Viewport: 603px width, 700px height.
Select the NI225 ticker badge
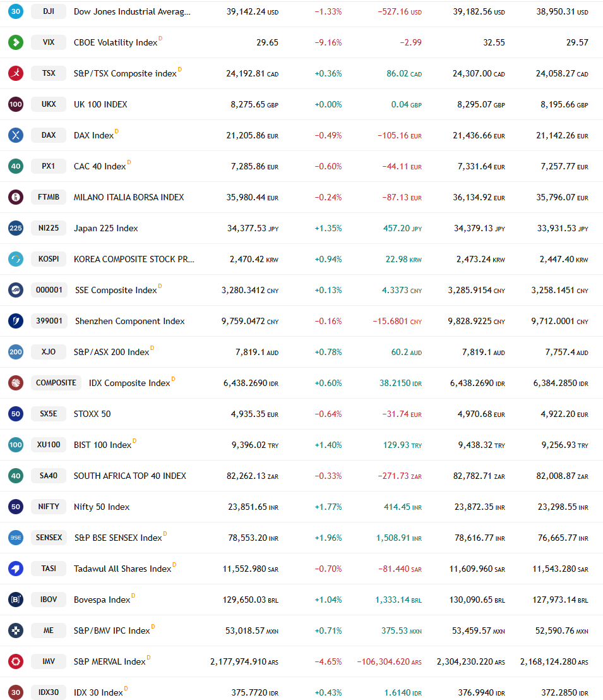49,228
